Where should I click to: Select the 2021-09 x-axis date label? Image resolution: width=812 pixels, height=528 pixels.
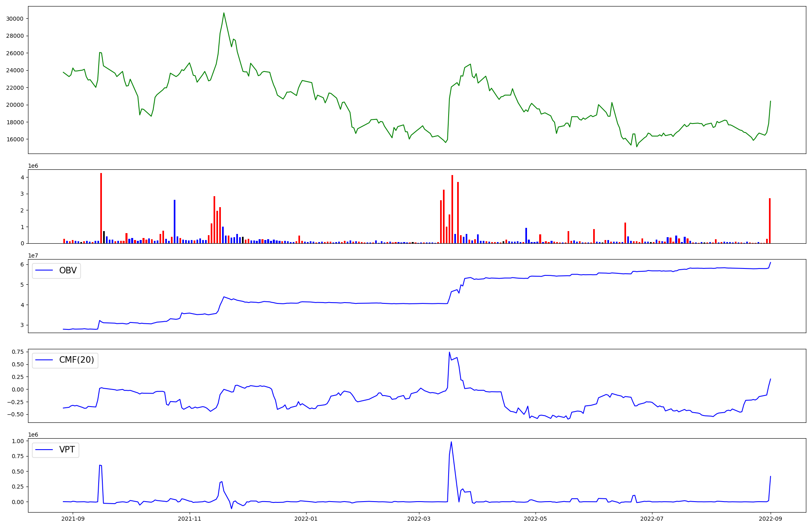point(73,518)
